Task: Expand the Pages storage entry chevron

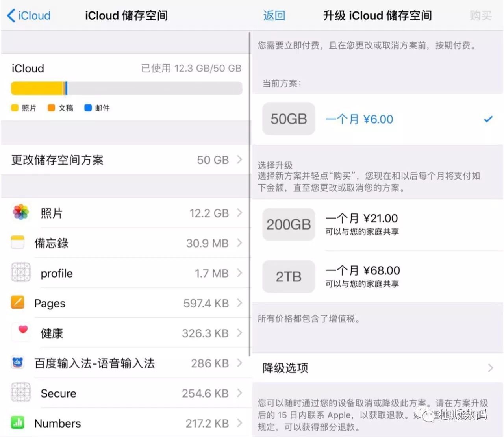Action: pos(240,303)
